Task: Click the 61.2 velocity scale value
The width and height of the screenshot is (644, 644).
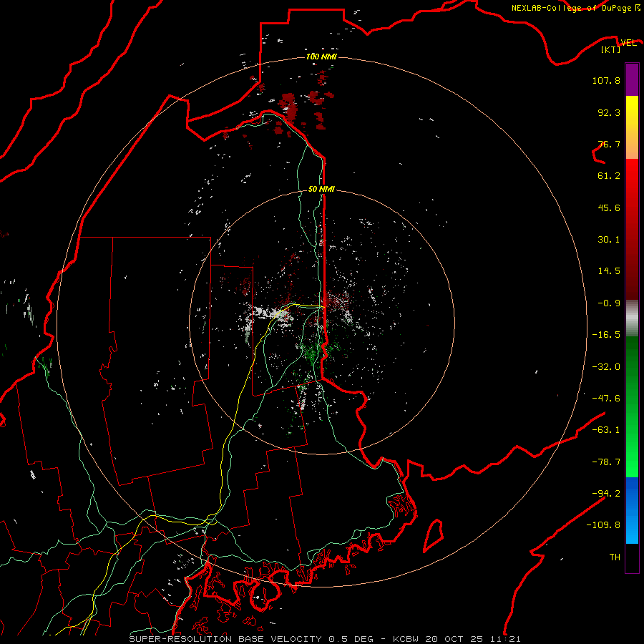Action: [x=609, y=176]
